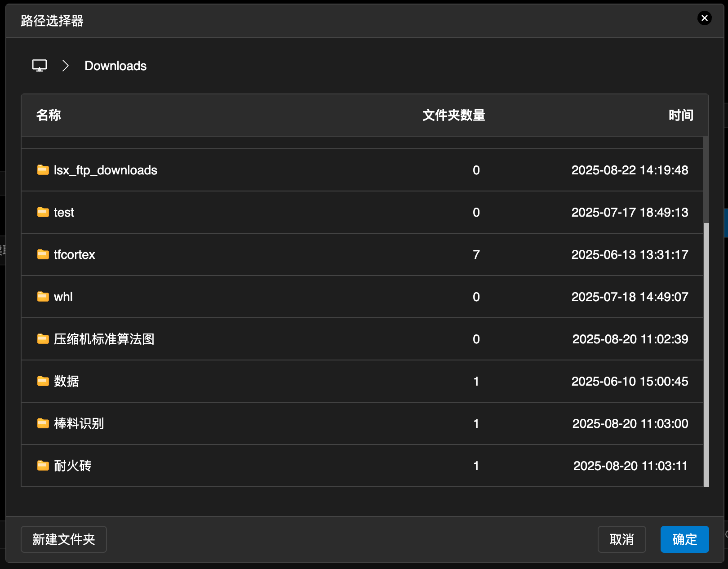Click the 棒料识别 folder icon

[43, 423]
